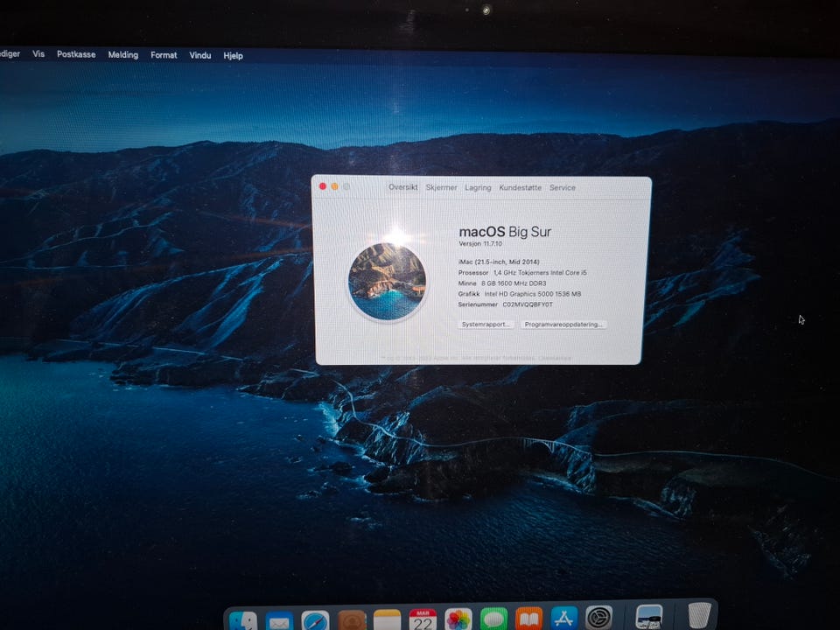Open the Mail app in dock
This screenshot has height=630, width=840.
pyautogui.click(x=279, y=620)
